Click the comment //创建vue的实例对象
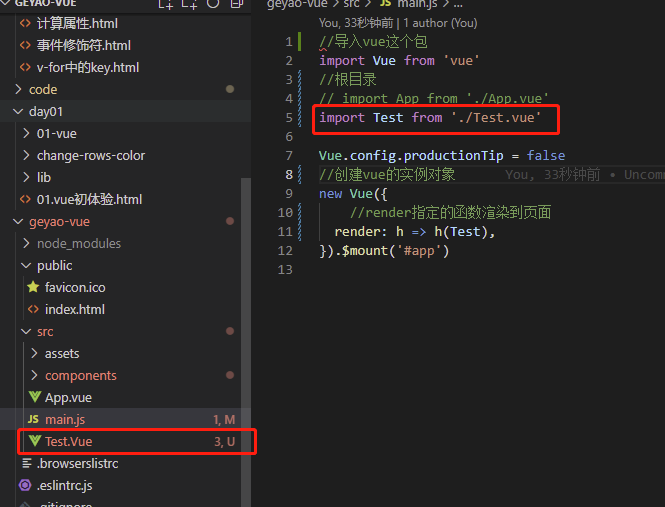The width and height of the screenshot is (665, 507). 387,174
